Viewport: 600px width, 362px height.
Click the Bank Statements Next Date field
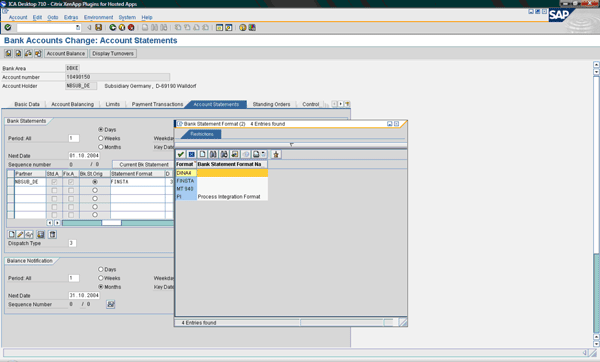[x=84, y=156]
